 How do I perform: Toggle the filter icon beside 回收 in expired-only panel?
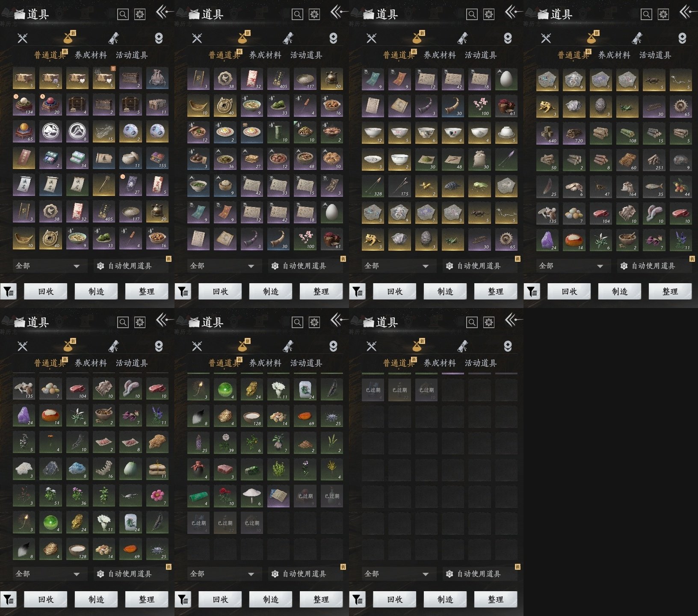tap(358, 599)
